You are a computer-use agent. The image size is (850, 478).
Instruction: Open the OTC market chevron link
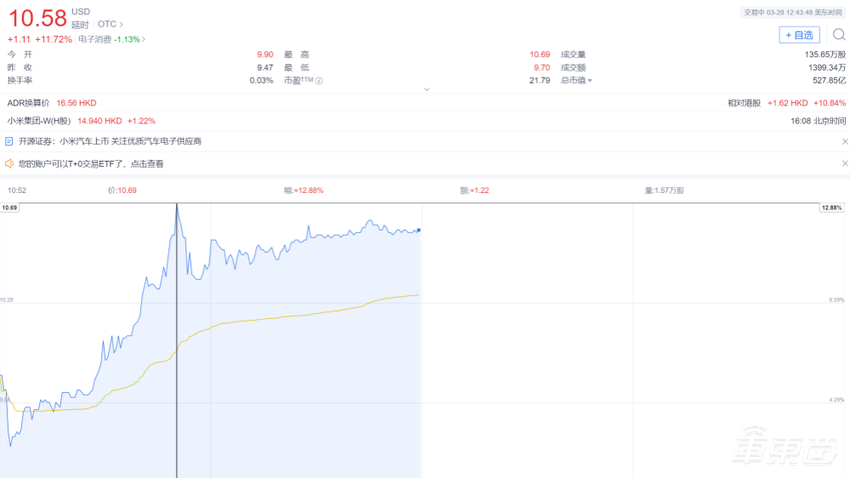[110, 24]
